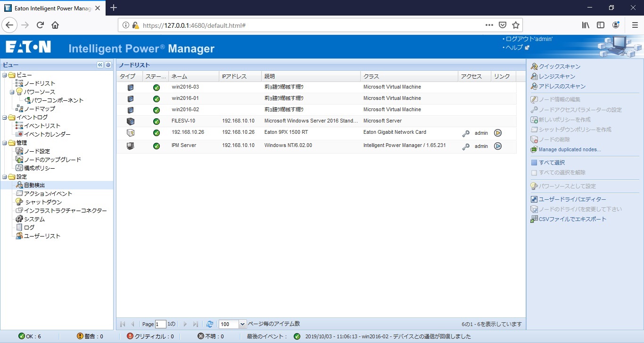
Task: Toggle the select all (すべて選択) checkbox
Action: point(534,163)
